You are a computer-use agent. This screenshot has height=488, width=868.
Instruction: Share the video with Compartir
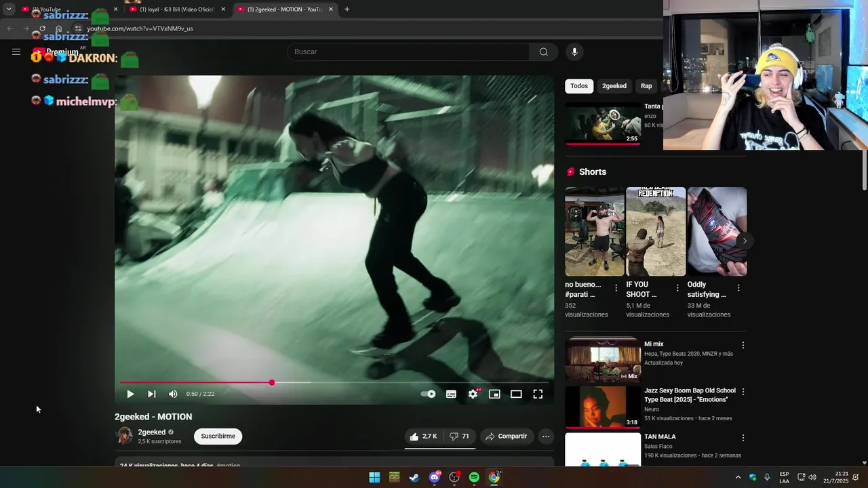(507, 436)
